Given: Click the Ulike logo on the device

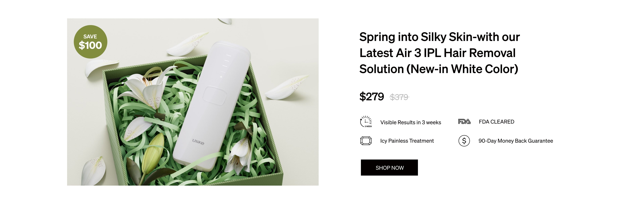Looking at the screenshot, I should (x=198, y=142).
